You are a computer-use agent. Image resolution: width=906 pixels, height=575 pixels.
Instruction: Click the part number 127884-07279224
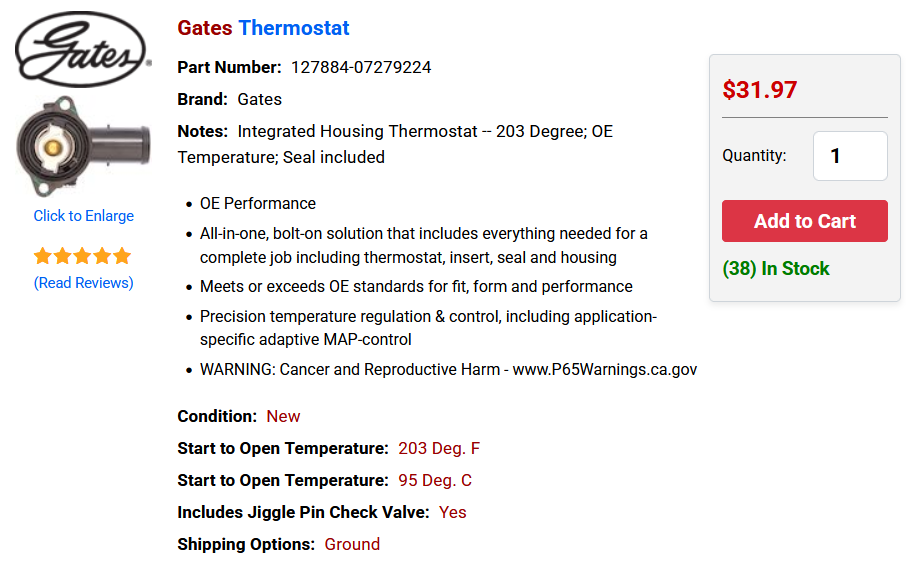(x=361, y=68)
